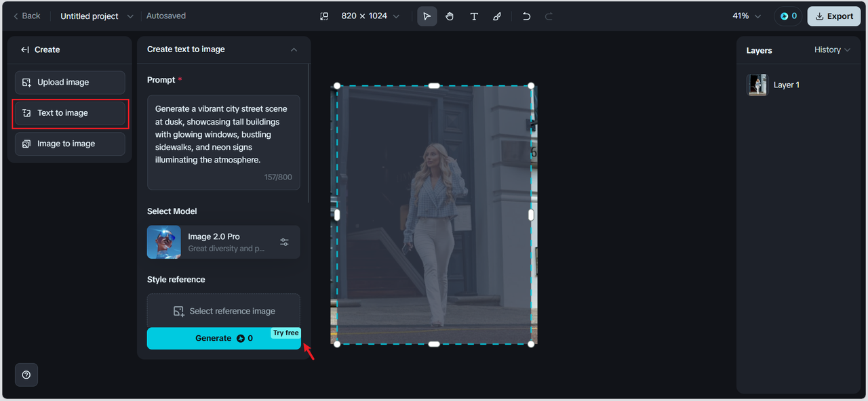Open the History dropdown

[x=832, y=49]
